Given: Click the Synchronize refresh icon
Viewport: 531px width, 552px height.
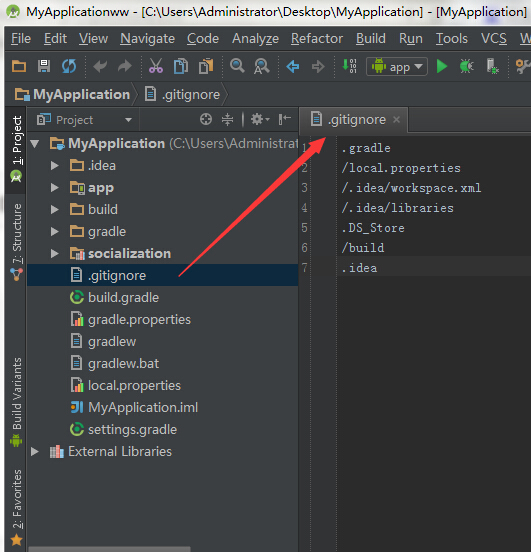Looking at the screenshot, I should click(x=69, y=66).
